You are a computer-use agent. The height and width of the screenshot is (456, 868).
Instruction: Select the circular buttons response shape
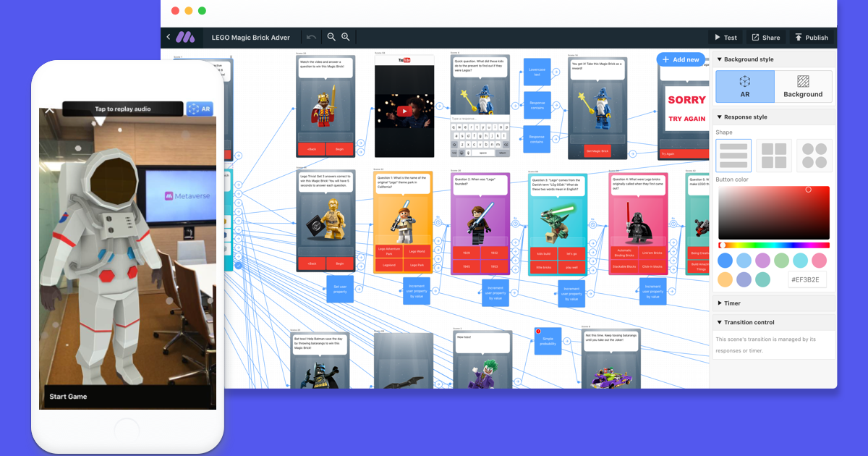coord(814,155)
